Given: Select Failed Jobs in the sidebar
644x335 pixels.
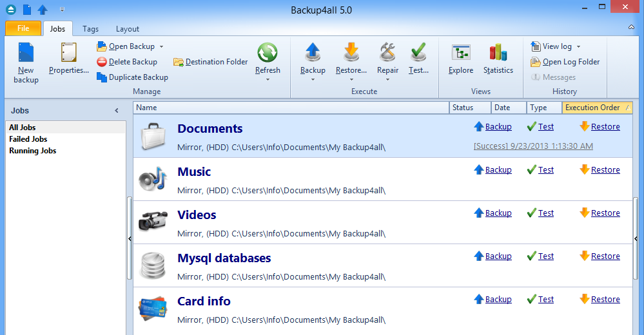Looking at the screenshot, I should [28, 139].
